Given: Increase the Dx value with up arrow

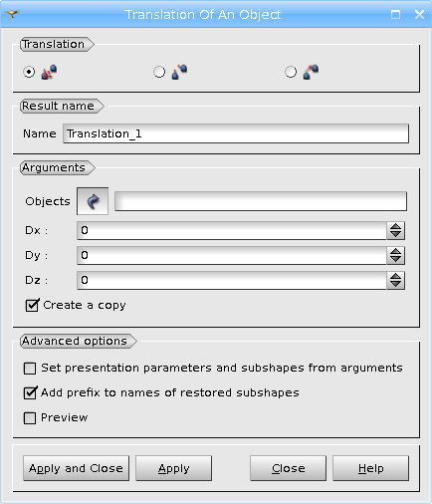Looking at the screenshot, I should point(395,226).
